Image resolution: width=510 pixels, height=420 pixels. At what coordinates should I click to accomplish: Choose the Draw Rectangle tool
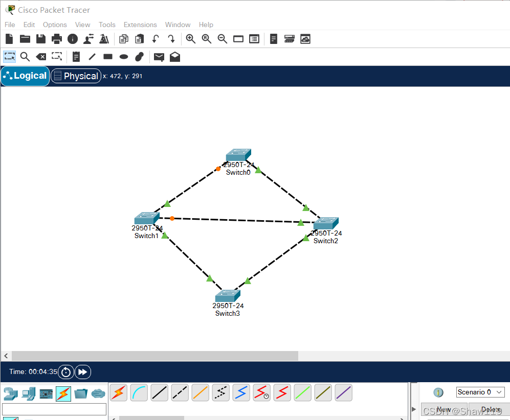(x=108, y=57)
